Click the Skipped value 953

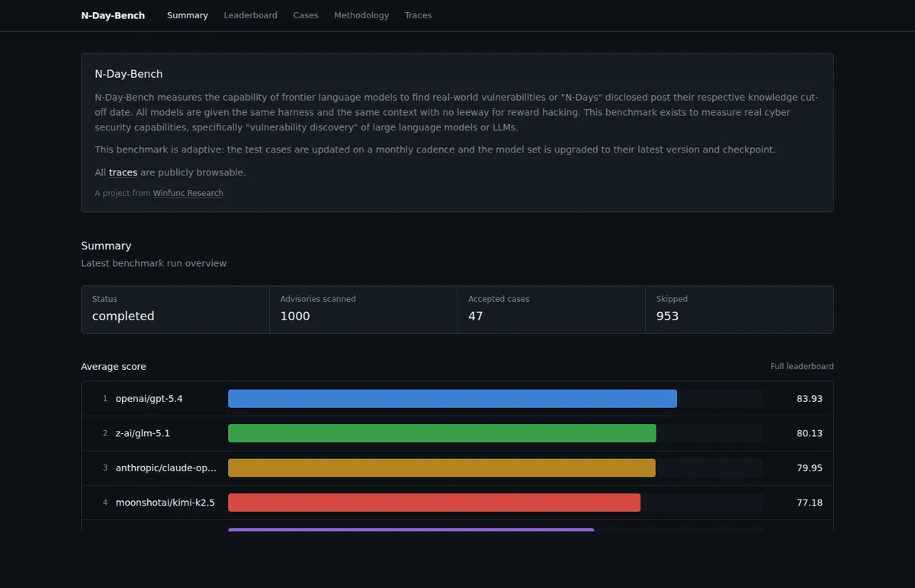click(x=667, y=316)
